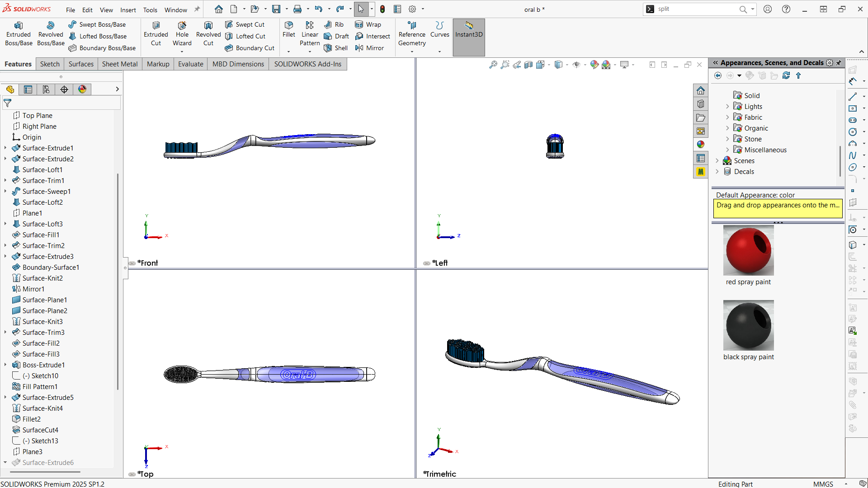The width and height of the screenshot is (868, 488).
Task: Toggle the Instant3D button
Action: point(469,38)
